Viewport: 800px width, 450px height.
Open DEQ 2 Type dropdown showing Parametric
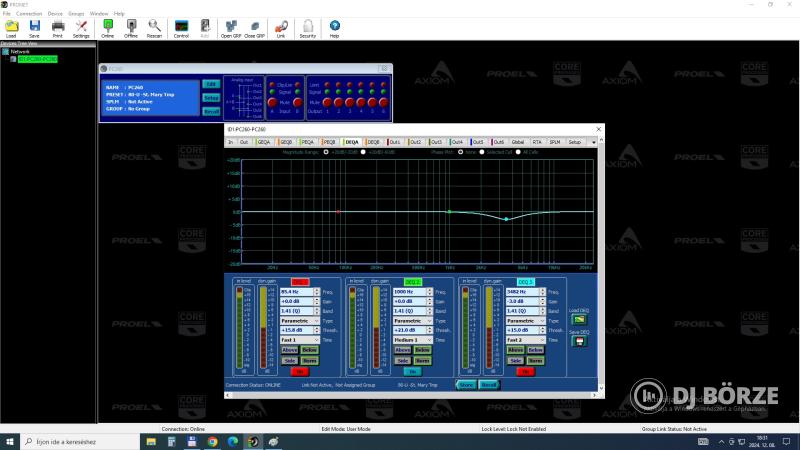(x=413, y=321)
